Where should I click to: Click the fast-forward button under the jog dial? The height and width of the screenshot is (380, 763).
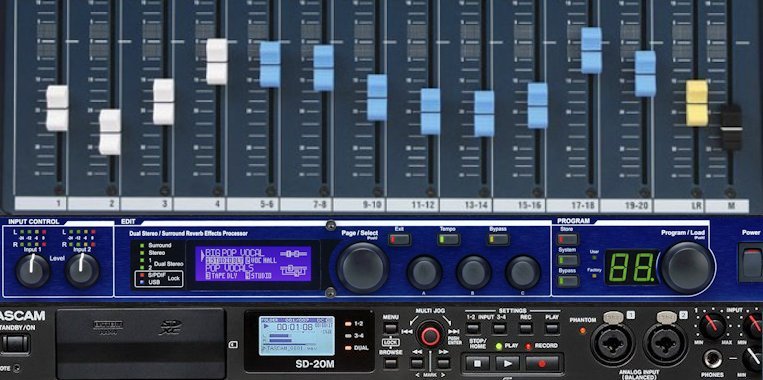[443, 363]
